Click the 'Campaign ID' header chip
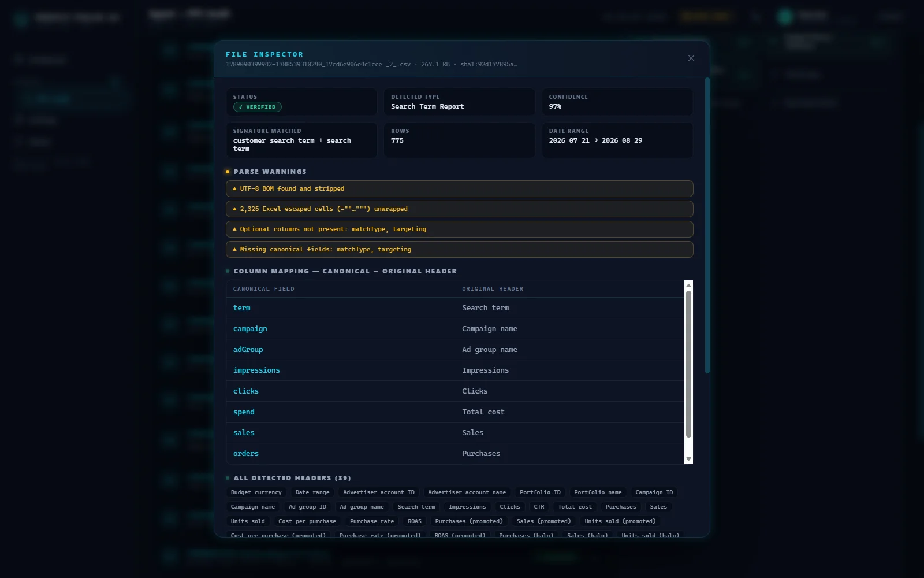The width and height of the screenshot is (924, 578). pos(654,492)
